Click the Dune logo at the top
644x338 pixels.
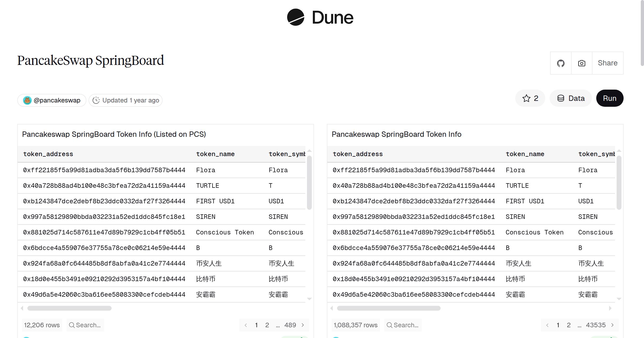321,17
